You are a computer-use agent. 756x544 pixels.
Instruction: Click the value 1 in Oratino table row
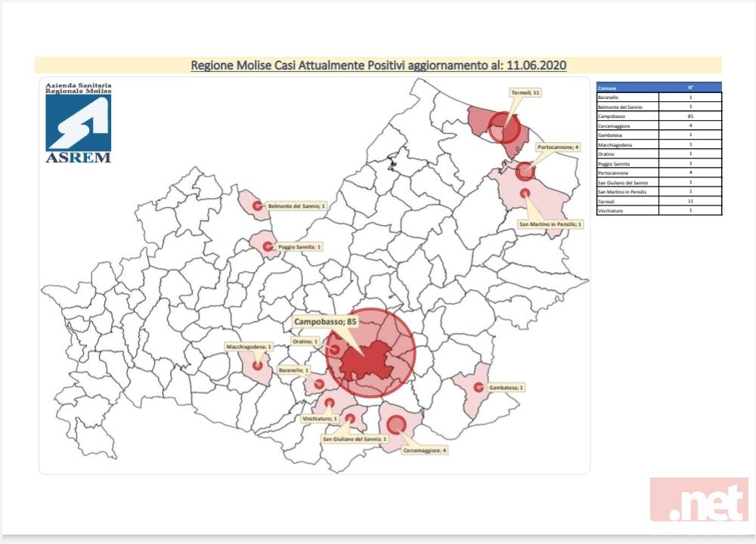(x=690, y=154)
